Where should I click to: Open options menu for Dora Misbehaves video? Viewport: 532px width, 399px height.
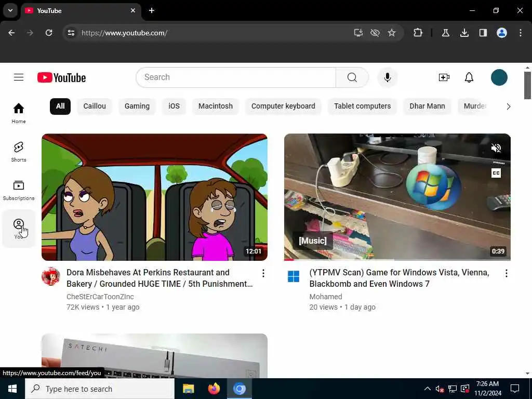[263, 273]
